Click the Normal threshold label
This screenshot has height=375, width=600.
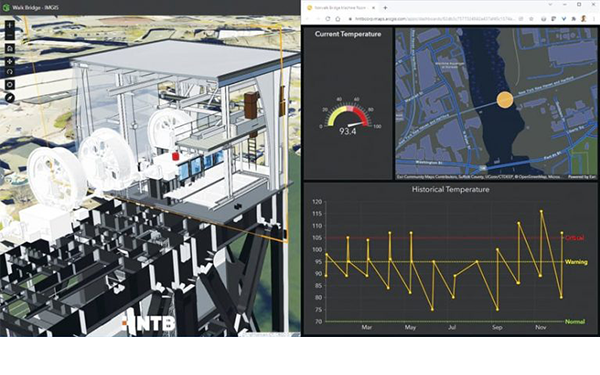tap(575, 321)
